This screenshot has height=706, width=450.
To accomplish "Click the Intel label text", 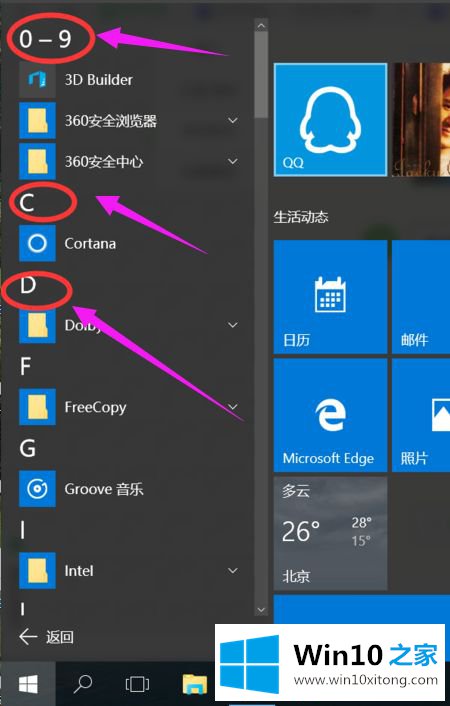I will (79, 571).
